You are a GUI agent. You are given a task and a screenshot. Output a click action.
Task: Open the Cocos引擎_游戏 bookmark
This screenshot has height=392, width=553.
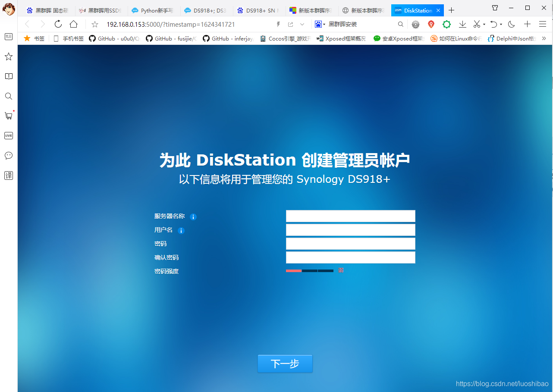coord(285,38)
